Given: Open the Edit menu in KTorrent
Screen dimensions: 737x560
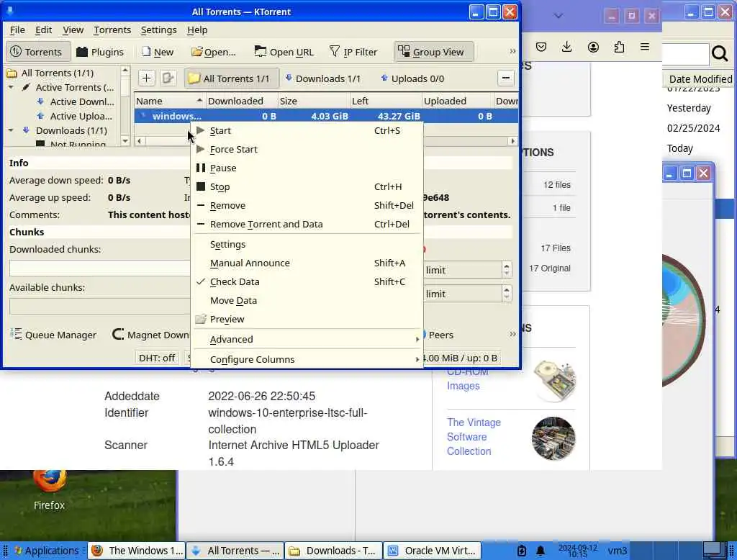Looking at the screenshot, I should click(x=43, y=30).
